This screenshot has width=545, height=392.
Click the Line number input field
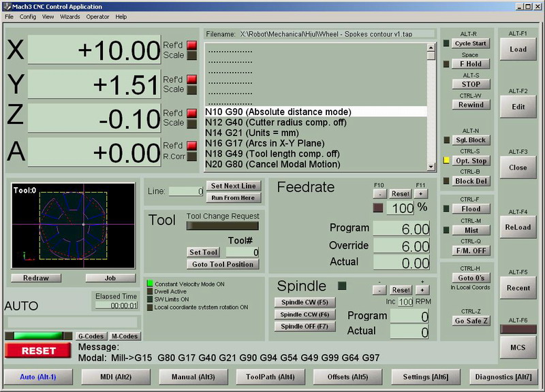coord(186,191)
